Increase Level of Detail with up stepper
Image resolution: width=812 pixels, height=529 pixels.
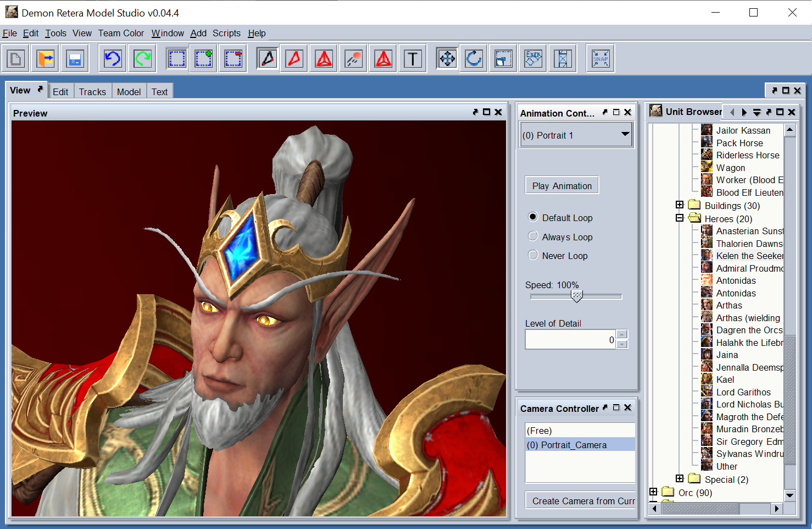[x=622, y=334]
